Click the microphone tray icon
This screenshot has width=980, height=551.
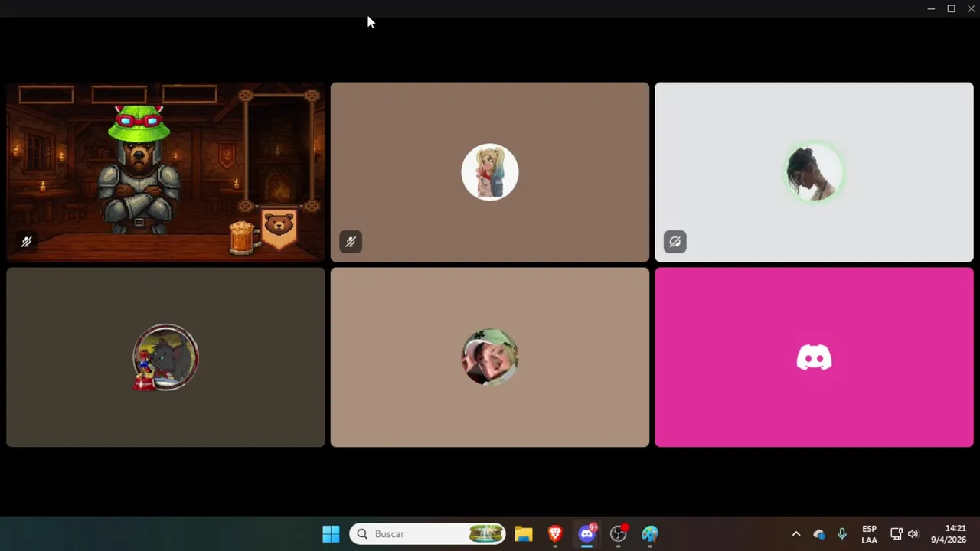[x=842, y=534]
